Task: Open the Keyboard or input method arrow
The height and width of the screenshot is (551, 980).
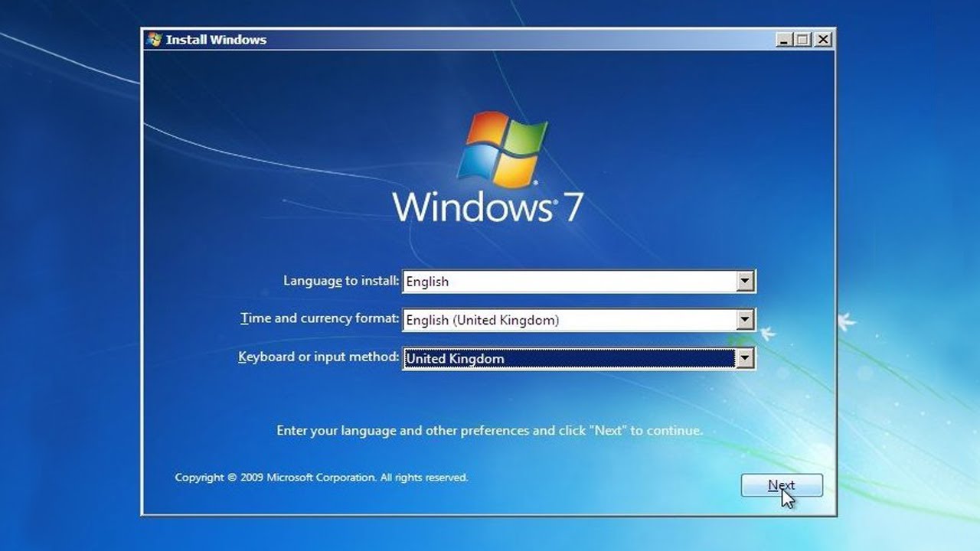Action: coord(745,358)
